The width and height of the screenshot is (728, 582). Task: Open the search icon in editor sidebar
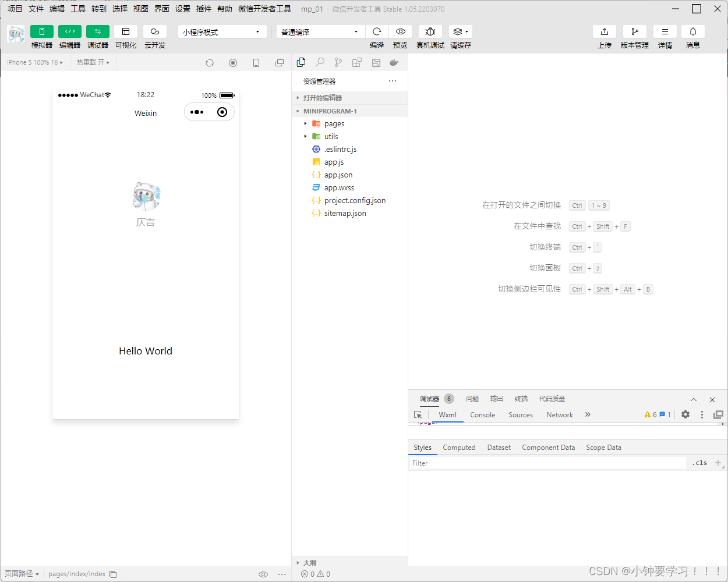click(x=320, y=62)
